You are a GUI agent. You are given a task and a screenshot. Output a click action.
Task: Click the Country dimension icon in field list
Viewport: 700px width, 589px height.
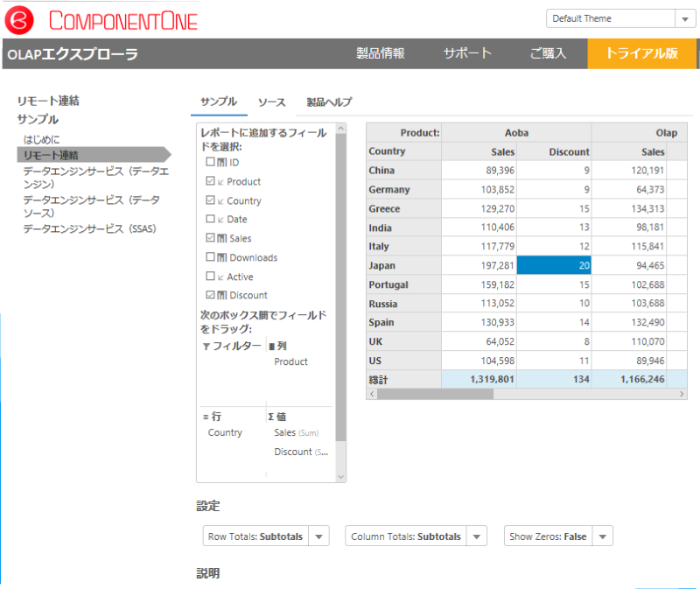click(x=220, y=201)
